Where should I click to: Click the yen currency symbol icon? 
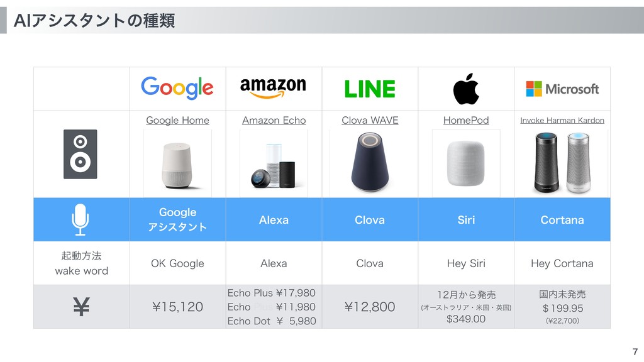(x=81, y=307)
